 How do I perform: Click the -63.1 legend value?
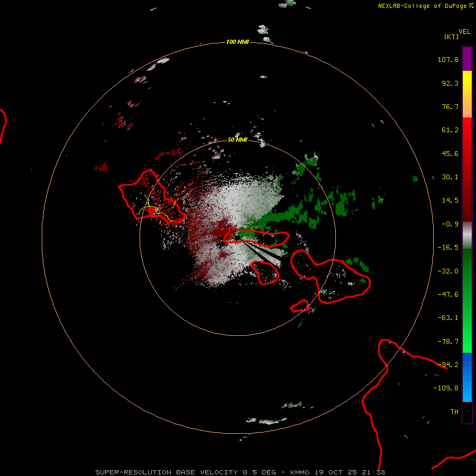[448, 318]
